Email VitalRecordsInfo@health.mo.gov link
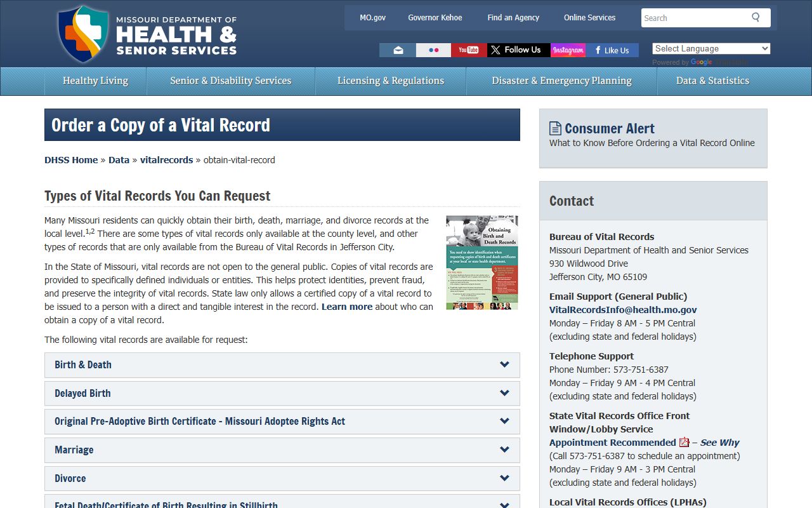 point(623,310)
